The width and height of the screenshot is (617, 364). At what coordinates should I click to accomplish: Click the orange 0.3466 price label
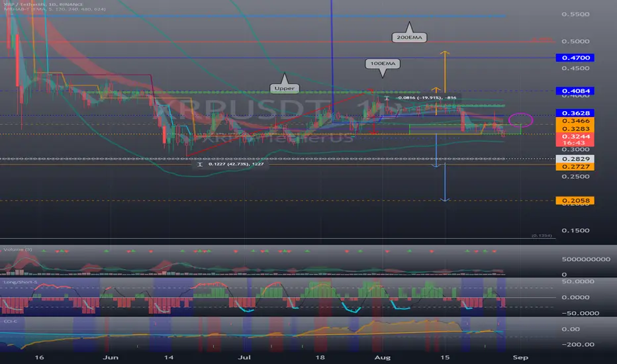pyautogui.click(x=575, y=121)
